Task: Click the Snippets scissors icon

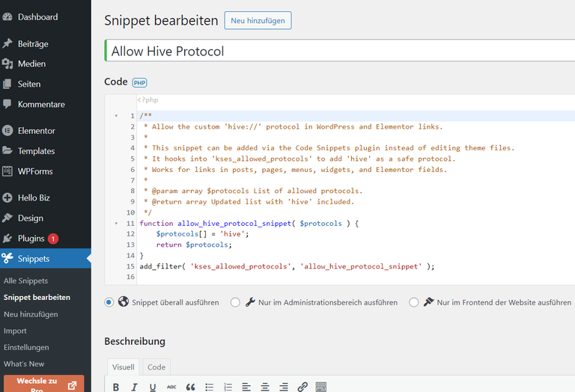Action: (x=7, y=258)
